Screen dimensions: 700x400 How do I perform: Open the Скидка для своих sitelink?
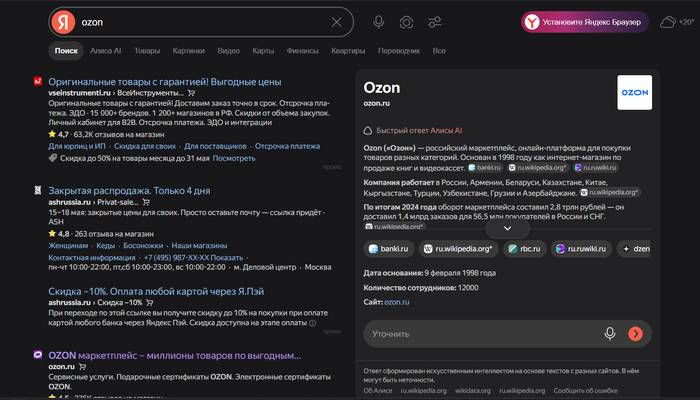(x=145, y=146)
